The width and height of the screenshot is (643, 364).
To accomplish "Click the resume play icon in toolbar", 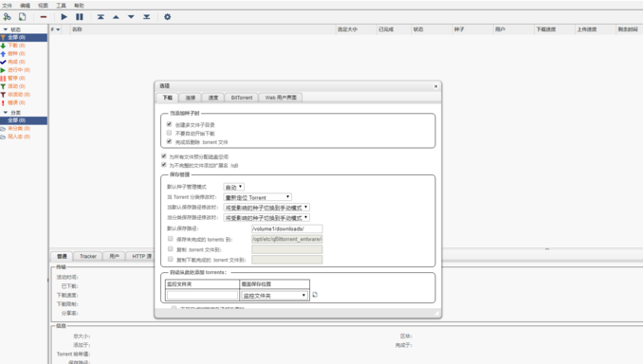I will pyautogui.click(x=64, y=17).
